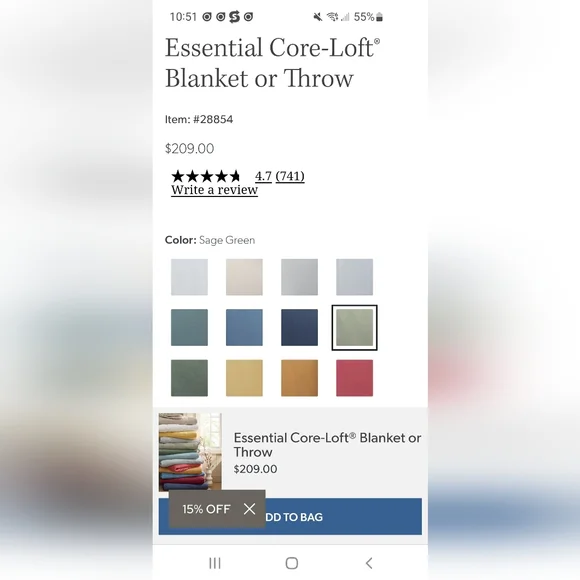Dismiss the 15% OFF banner
The height and width of the screenshot is (580, 580).
[x=249, y=509]
